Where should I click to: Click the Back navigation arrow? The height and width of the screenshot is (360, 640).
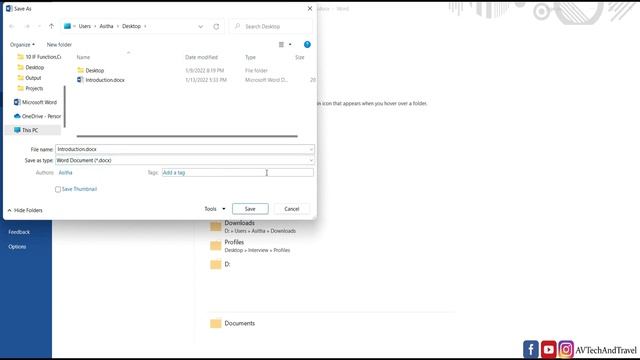click(x=12, y=26)
